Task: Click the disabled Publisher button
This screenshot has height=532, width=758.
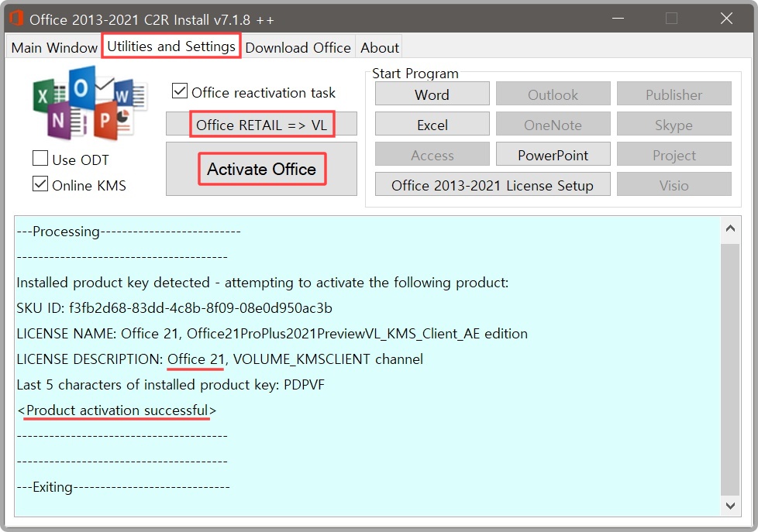Action: pos(674,94)
